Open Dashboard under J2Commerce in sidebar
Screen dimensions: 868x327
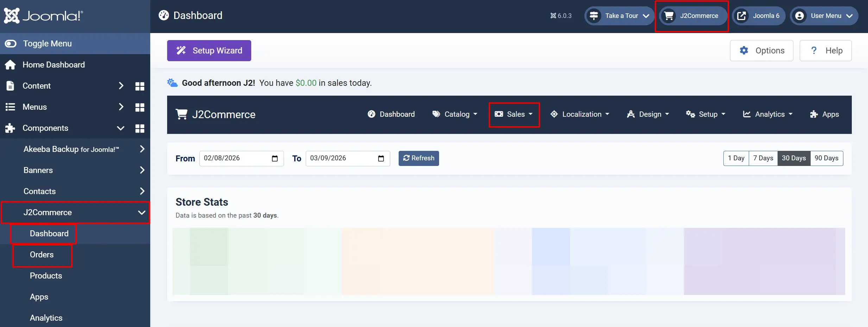pyautogui.click(x=49, y=233)
